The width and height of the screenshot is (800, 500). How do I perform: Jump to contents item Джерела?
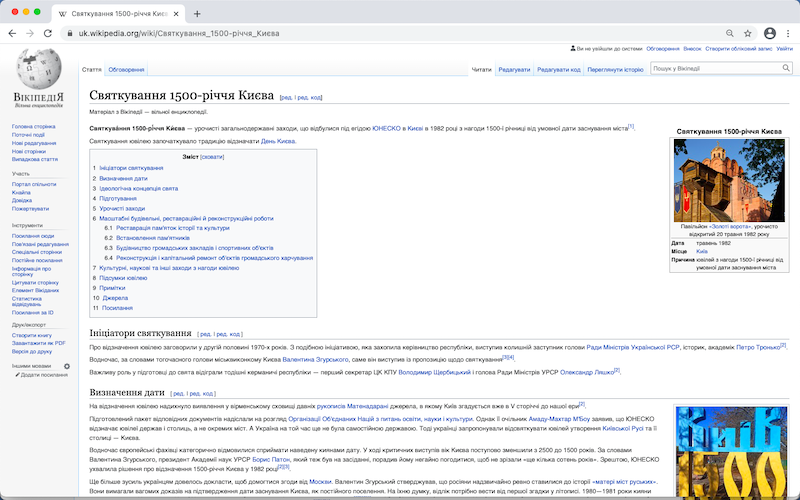point(115,297)
